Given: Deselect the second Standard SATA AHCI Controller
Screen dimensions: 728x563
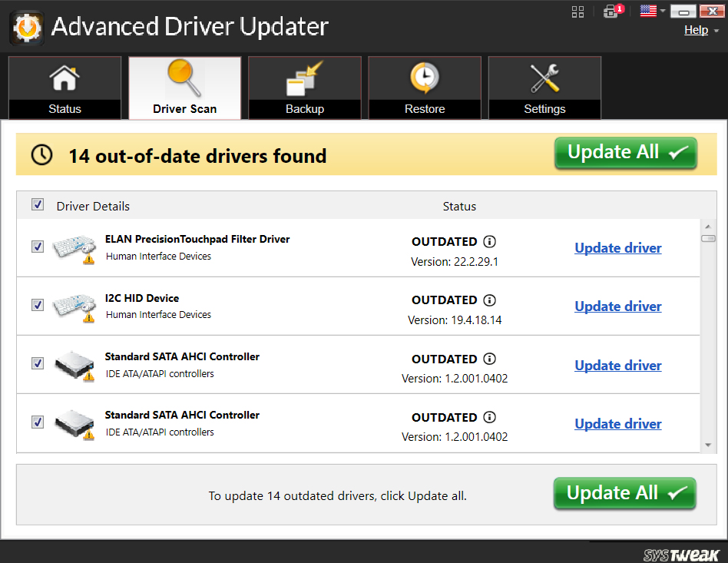Looking at the screenshot, I should tap(38, 422).
